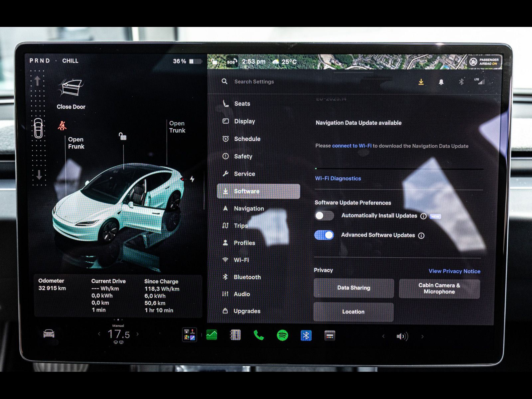
Task: Open the energy graph app
Action: 212,335
